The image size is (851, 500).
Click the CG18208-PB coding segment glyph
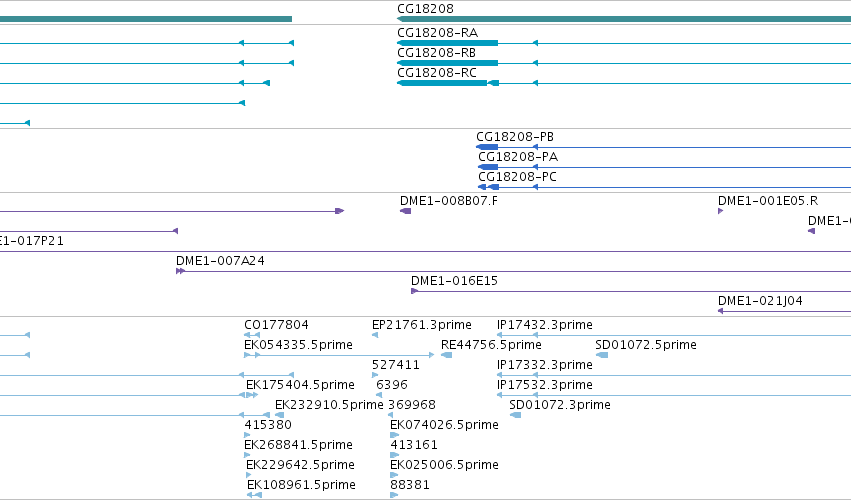tap(487, 147)
